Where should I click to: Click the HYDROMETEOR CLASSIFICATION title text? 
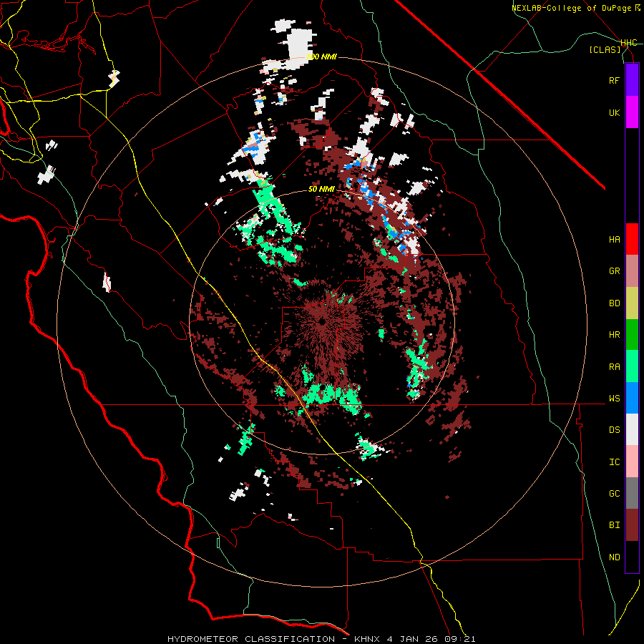251,639
